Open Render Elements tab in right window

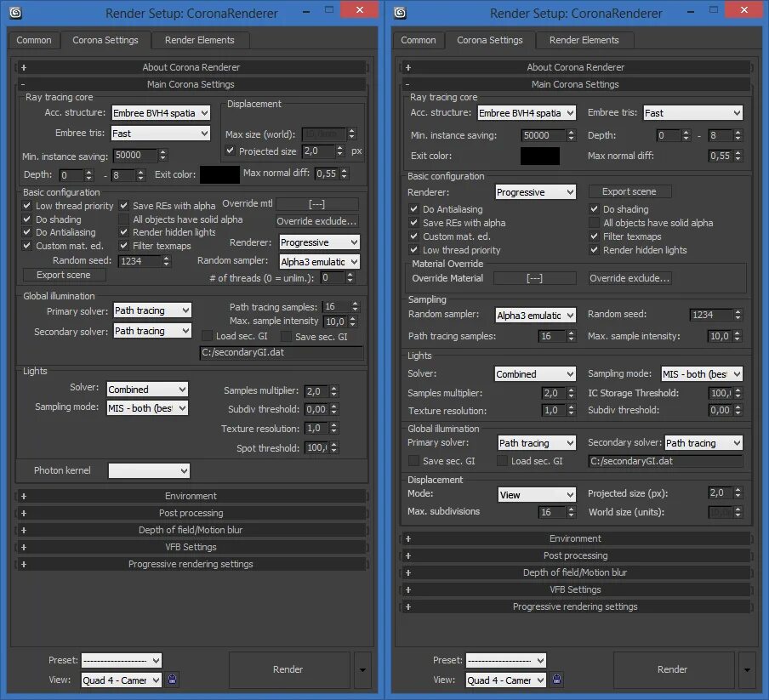click(x=584, y=40)
